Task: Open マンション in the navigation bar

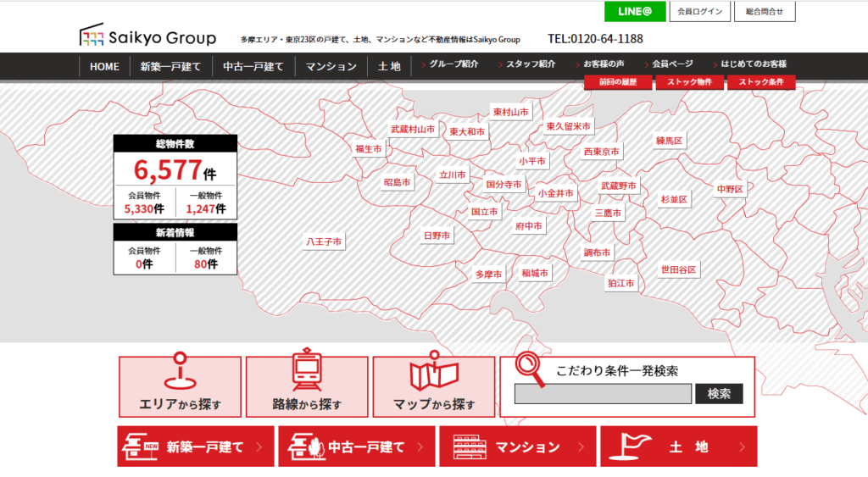Action: (331, 66)
